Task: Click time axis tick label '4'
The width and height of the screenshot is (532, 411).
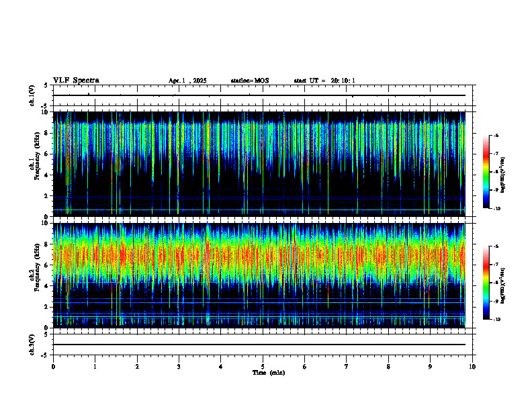Action: pyautogui.click(x=220, y=367)
